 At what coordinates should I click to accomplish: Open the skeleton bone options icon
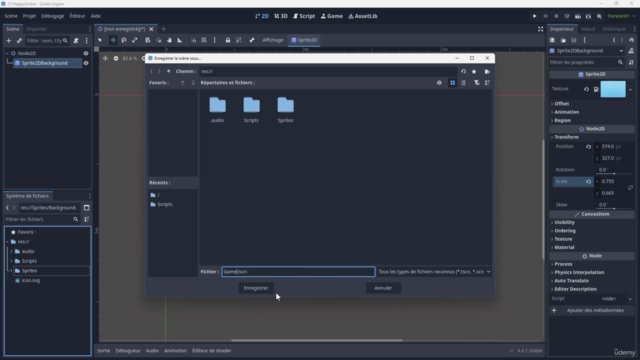(252, 40)
